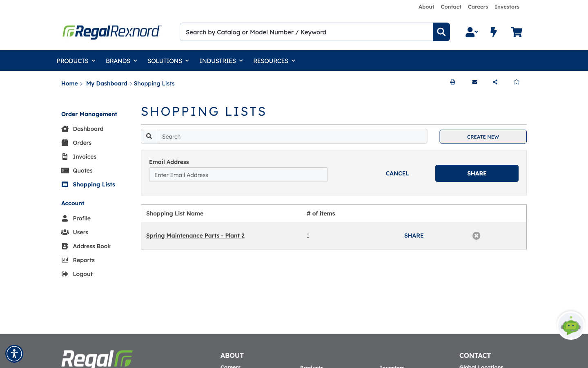588x368 pixels.
Task: Expand the Industries menu
Action: (221, 61)
